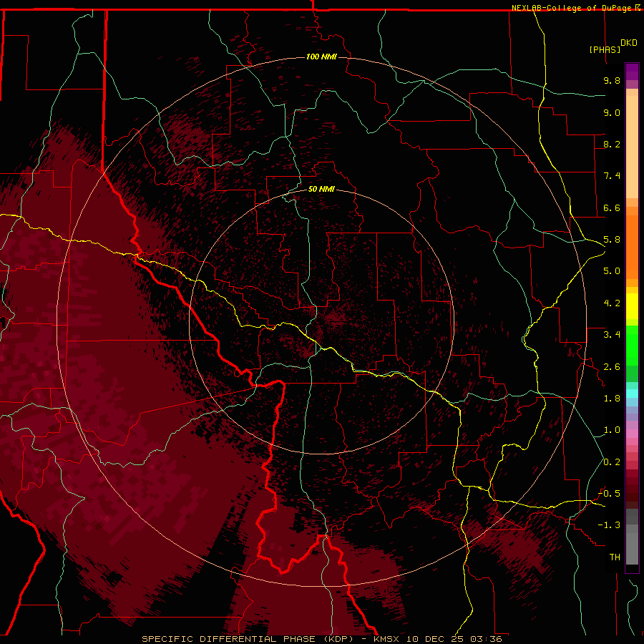Pick the gray segment beside the TH label

(x=632, y=550)
